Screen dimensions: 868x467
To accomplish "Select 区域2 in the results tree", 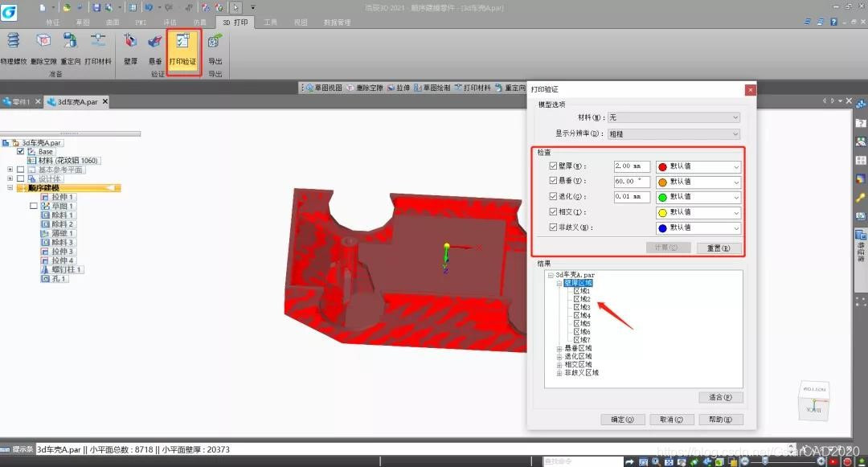I will [581, 299].
